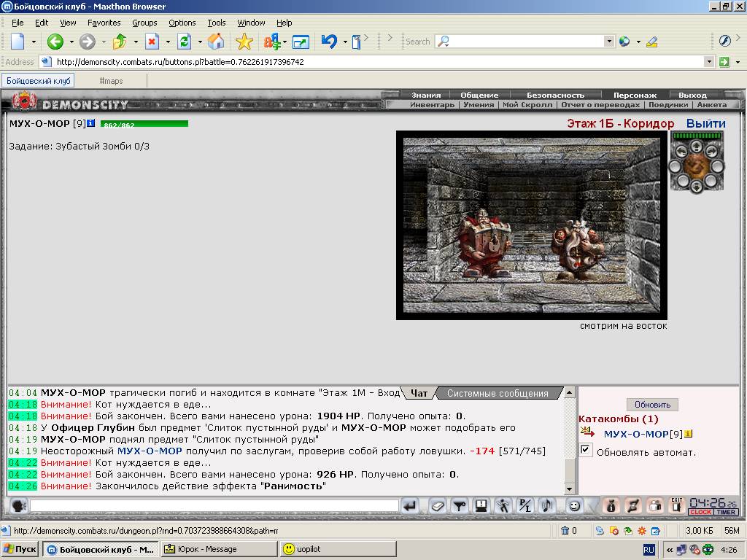The image size is (747, 560).
Task: Open the Groups menu
Action: coord(144,23)
